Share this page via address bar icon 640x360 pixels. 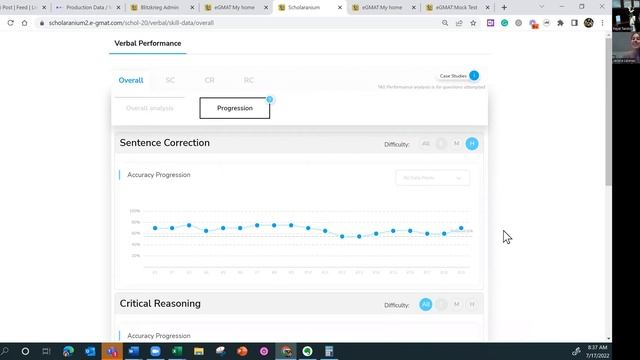(459, 23)
